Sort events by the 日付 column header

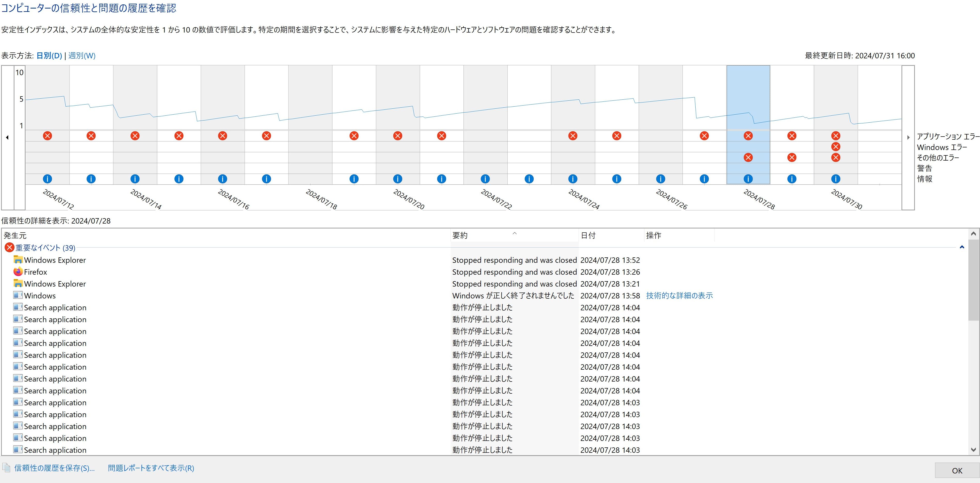[588, 235]
